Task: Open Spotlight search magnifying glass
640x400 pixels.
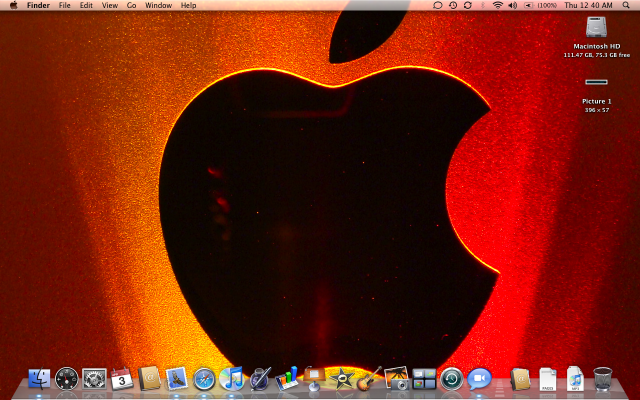Action: (626, 5)
